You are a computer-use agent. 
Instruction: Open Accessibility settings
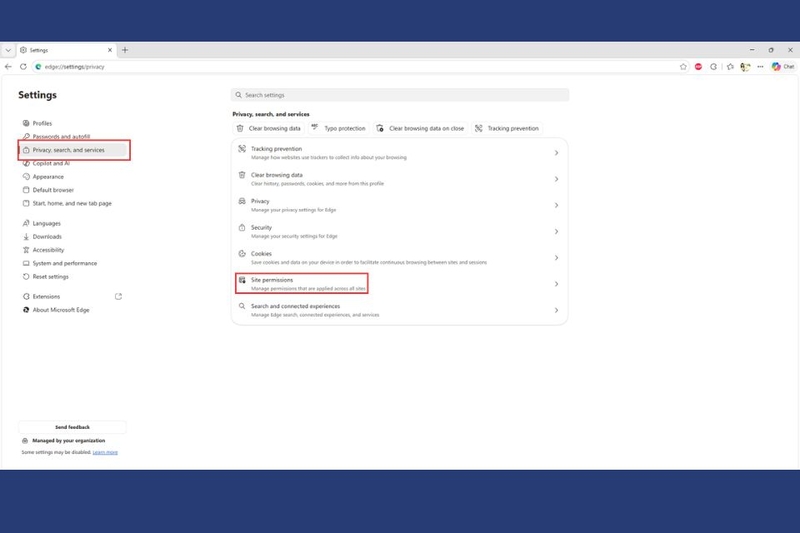pos(48,250)
